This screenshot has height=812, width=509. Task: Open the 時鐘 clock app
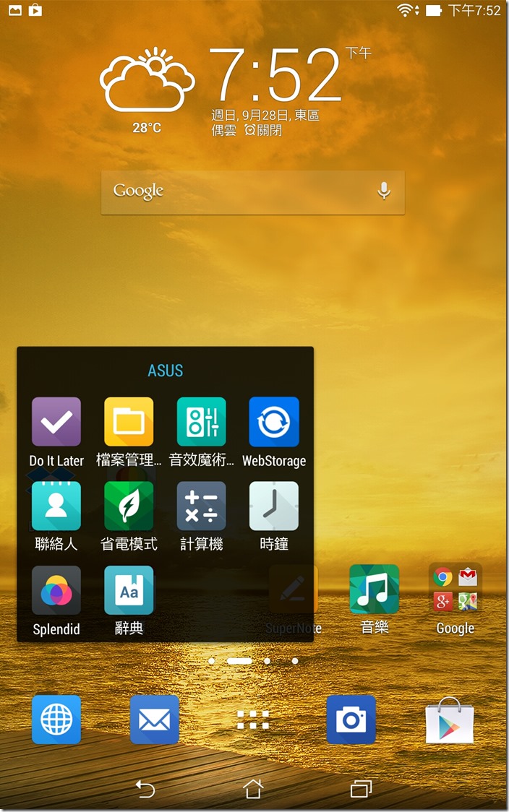point(274,506)
